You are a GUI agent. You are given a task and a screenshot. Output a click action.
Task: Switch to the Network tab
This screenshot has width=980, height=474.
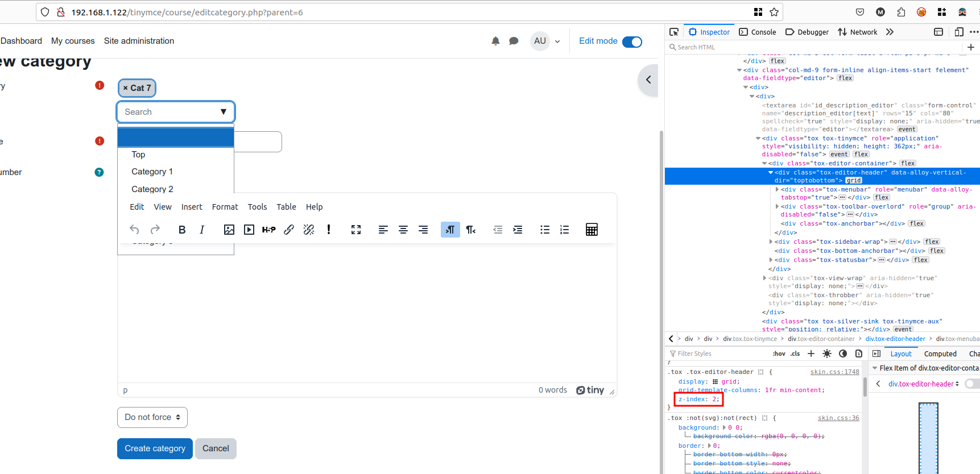pos(858,32)
